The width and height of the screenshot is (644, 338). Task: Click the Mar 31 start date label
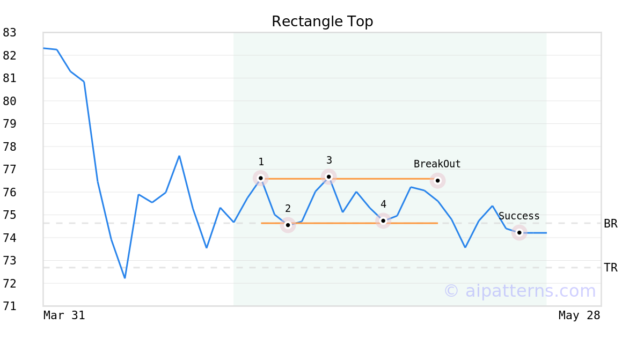click(64, 315)
